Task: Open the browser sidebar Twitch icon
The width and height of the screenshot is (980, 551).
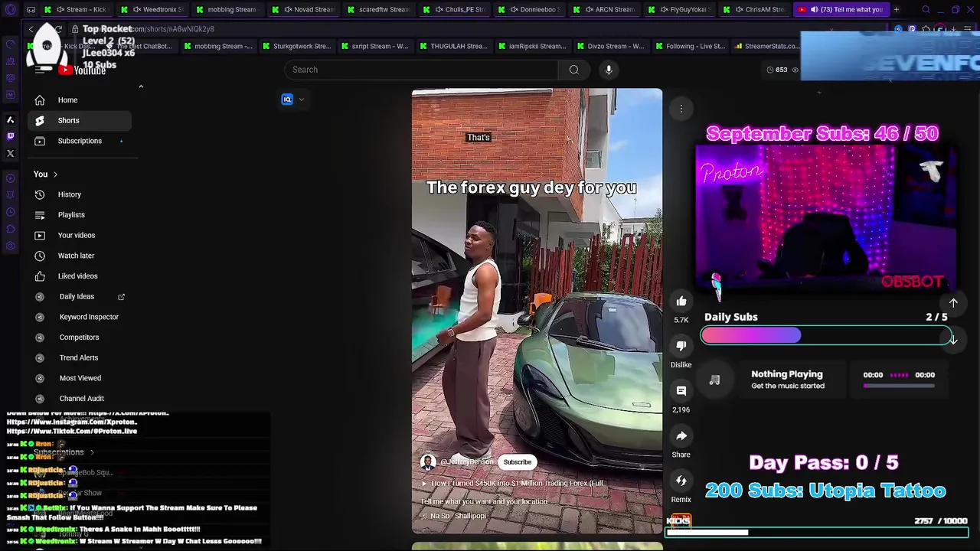Action: point(11,136)
